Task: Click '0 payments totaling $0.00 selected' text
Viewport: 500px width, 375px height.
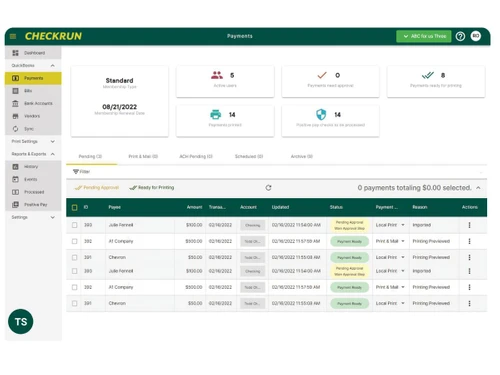Action: [415, 188]
